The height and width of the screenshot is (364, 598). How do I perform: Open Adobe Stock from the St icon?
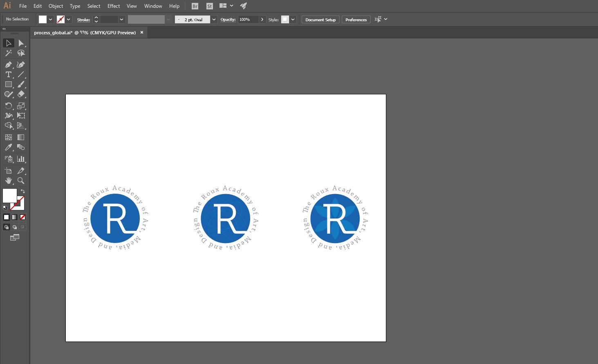[x=210, y=6]
